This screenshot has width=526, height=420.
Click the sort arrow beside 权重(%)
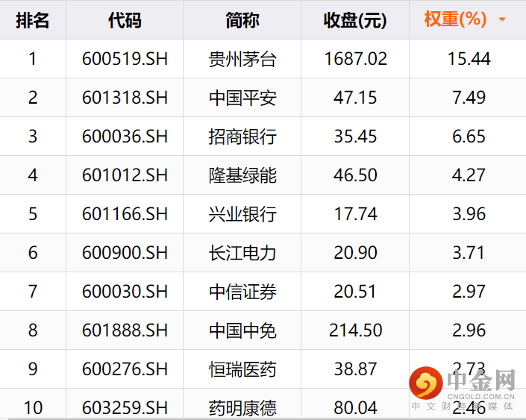pyautogui.click(x=502, y=19)
